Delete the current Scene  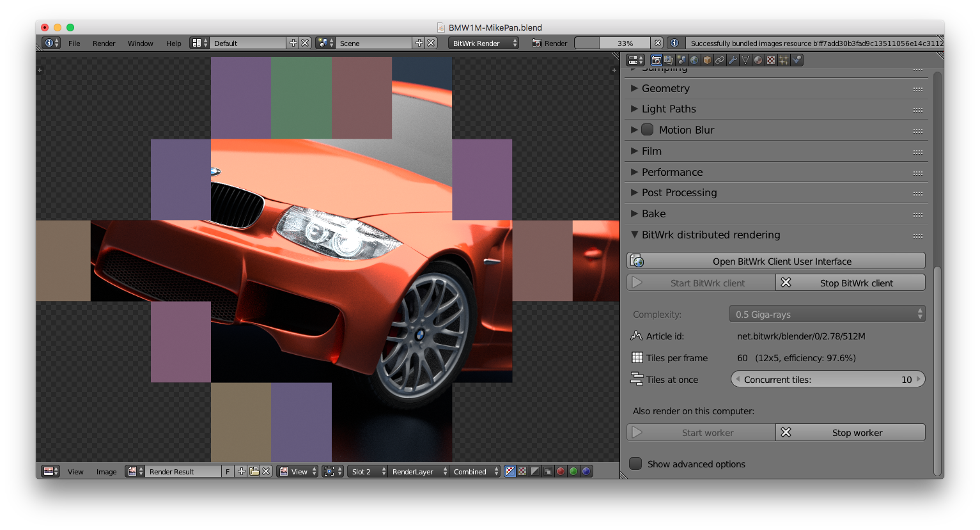431,43
